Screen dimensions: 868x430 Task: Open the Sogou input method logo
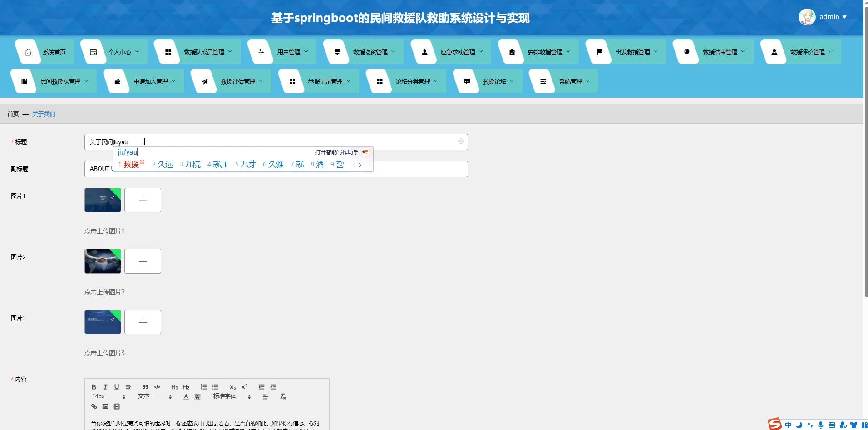tap(774, 424)
